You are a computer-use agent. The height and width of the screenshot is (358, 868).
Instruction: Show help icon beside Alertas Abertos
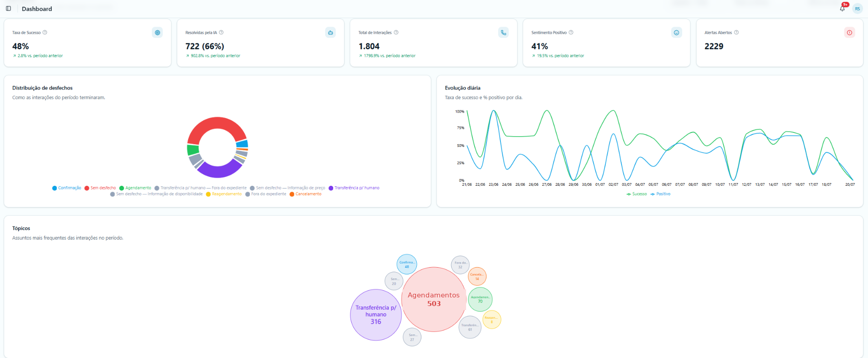point(736,33)
